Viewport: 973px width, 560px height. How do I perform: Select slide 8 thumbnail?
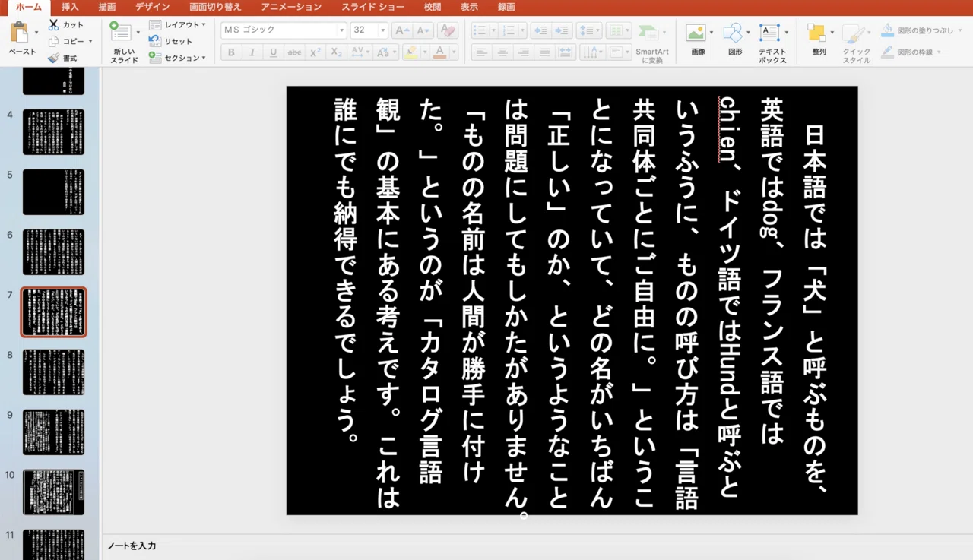click(x=53, y=372)
